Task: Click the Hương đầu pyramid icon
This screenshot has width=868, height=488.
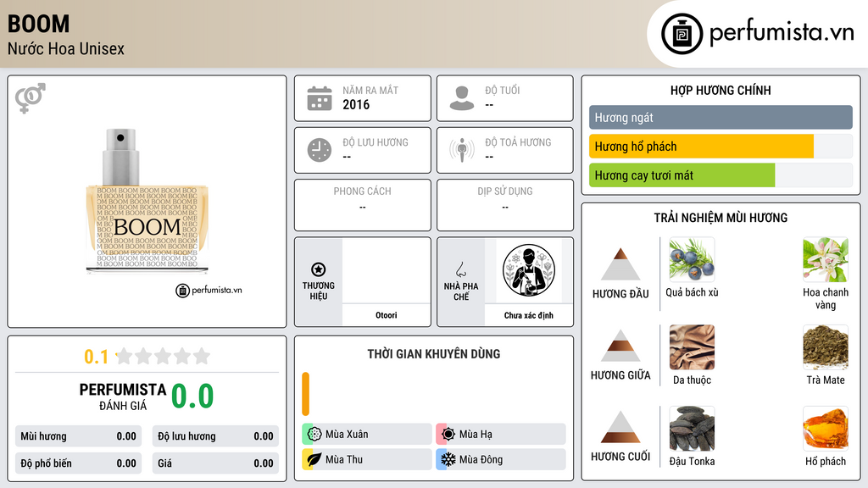Action: pos(620,264)
